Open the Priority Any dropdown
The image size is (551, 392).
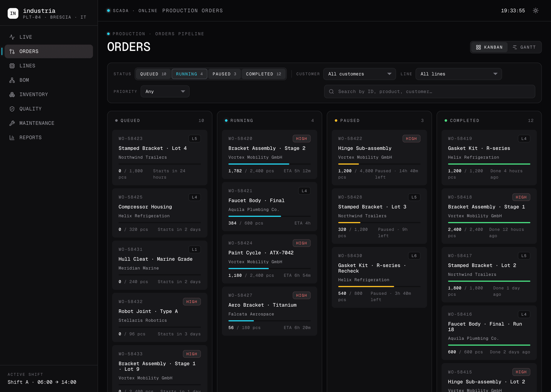tap(165, 91)
